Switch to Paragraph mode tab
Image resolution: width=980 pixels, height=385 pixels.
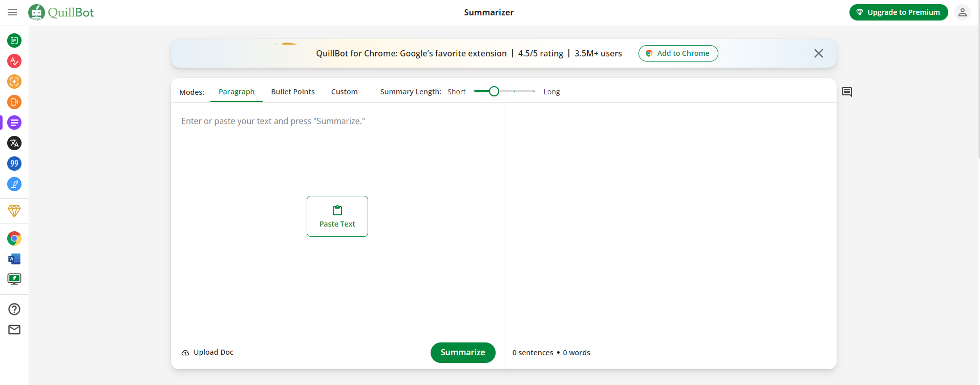click(x=237, y=92)
